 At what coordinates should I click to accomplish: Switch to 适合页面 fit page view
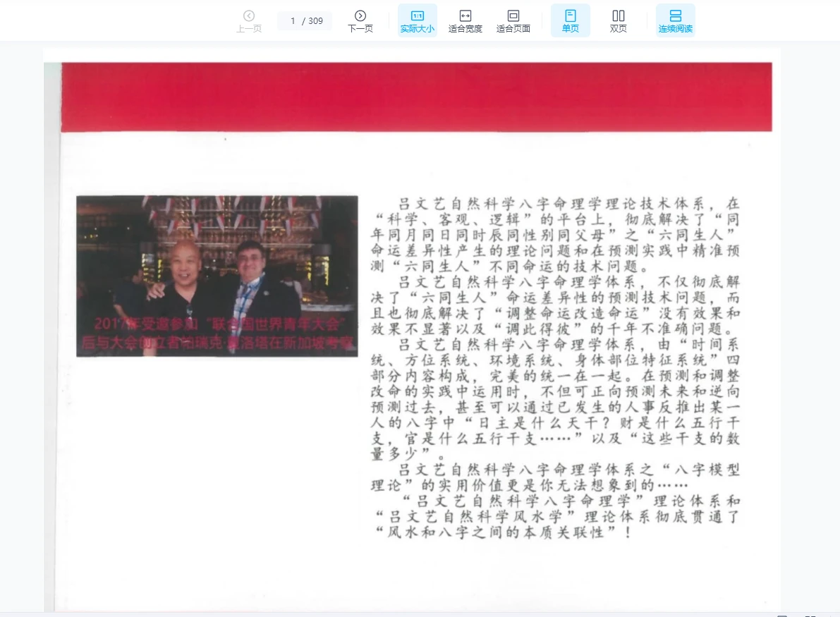click(513, 21)
